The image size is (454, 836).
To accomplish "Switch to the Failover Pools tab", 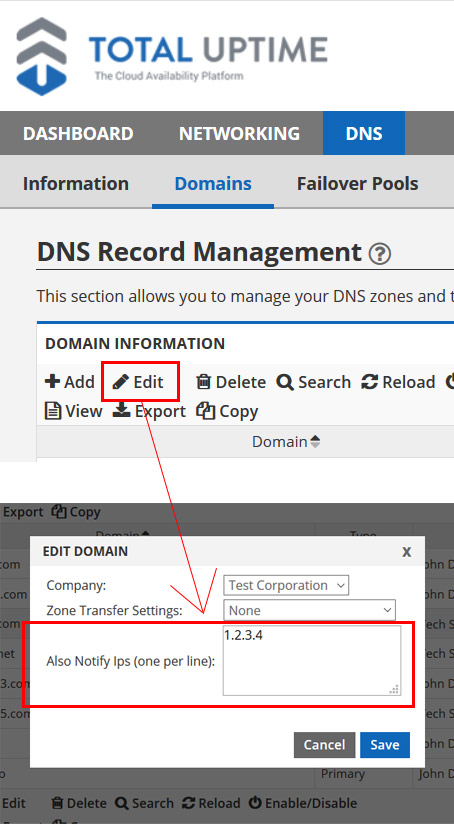I will pyautogui.click(x=358, y=183).
